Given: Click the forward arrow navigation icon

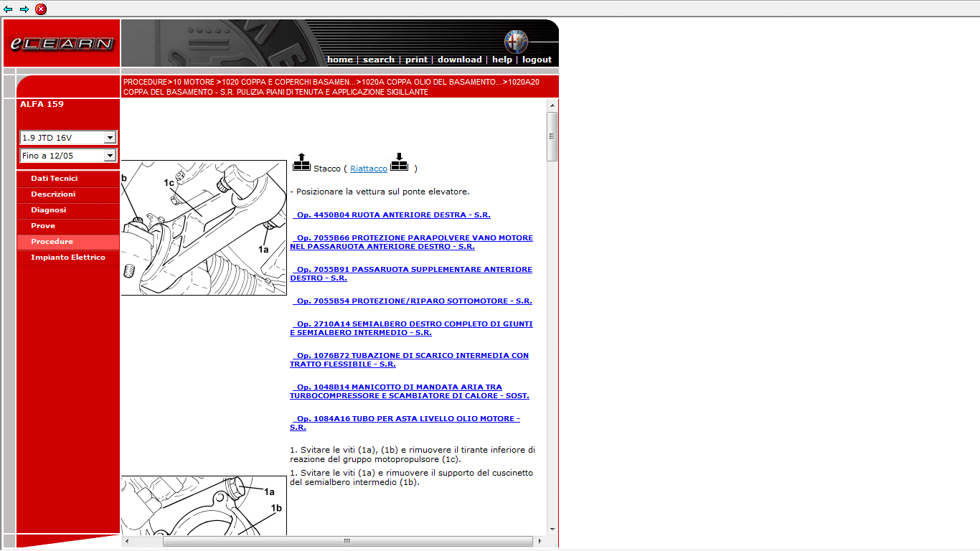Looking at the screenshot, I should [x=24, y=9].
